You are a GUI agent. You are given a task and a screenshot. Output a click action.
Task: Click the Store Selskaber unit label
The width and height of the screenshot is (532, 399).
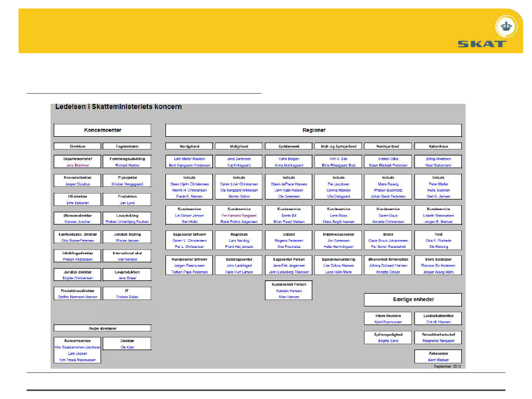point(438,259)
